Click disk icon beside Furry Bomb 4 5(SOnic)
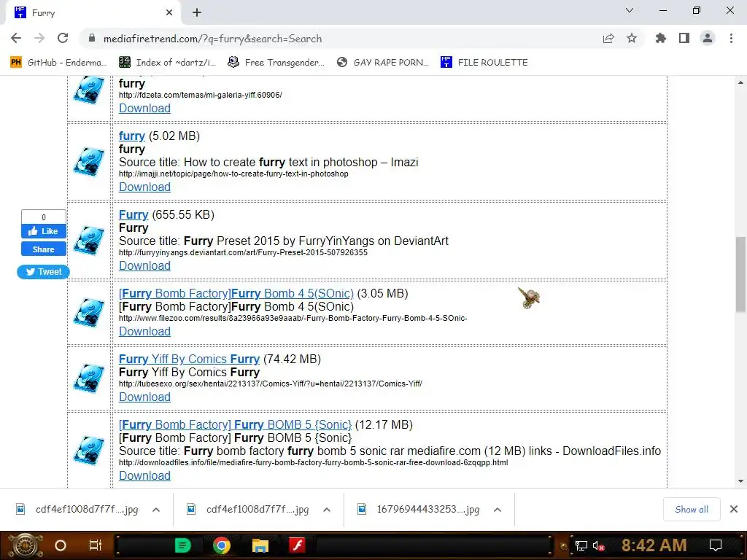747x560 pixels. pyautogui.click(x=89, y=313)
